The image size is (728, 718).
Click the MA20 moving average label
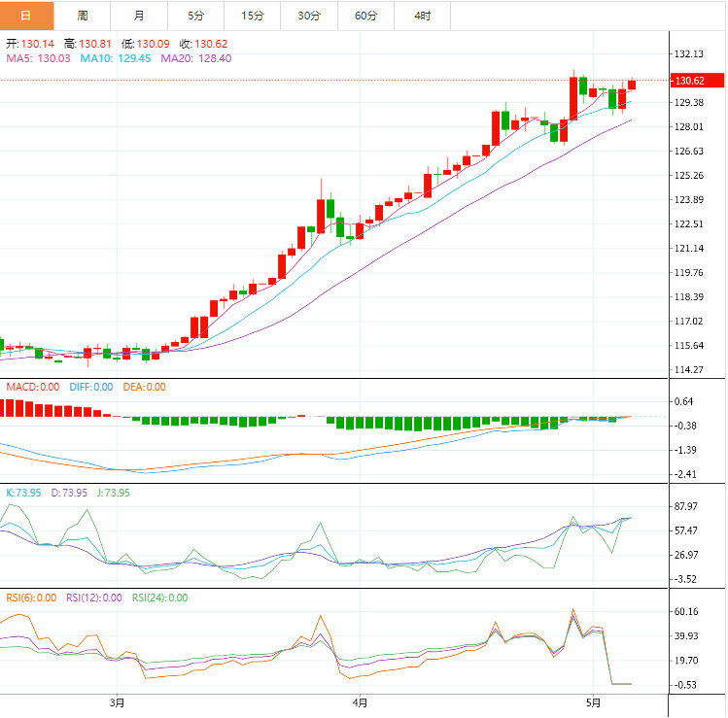[196, 58]
